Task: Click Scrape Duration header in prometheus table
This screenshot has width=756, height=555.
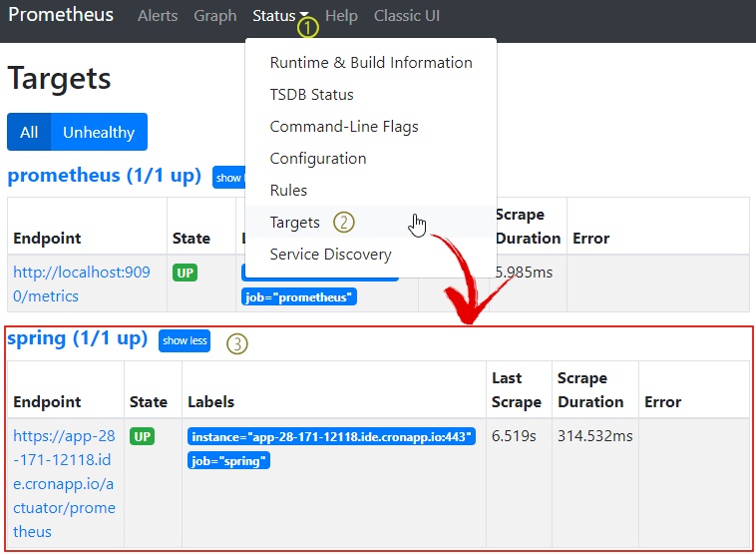Action: point(529,227)
